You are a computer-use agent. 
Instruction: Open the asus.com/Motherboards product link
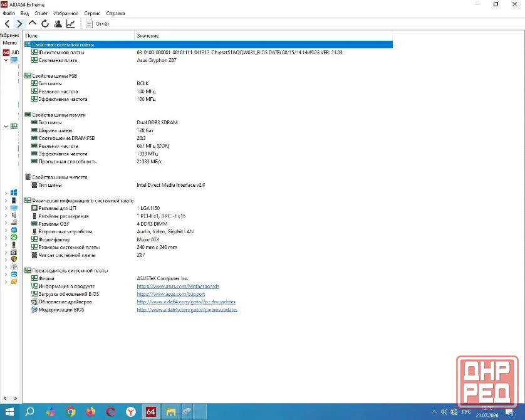tap(178, 286)
